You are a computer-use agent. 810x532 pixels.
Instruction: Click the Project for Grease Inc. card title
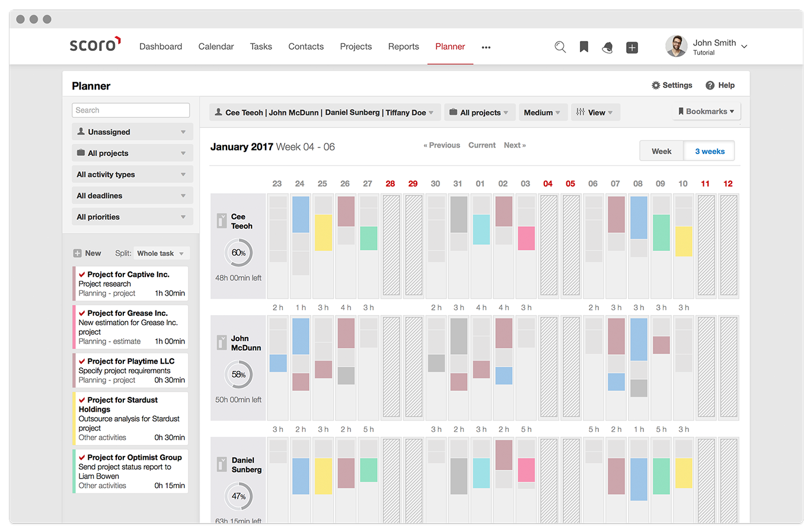click(127, 313)
